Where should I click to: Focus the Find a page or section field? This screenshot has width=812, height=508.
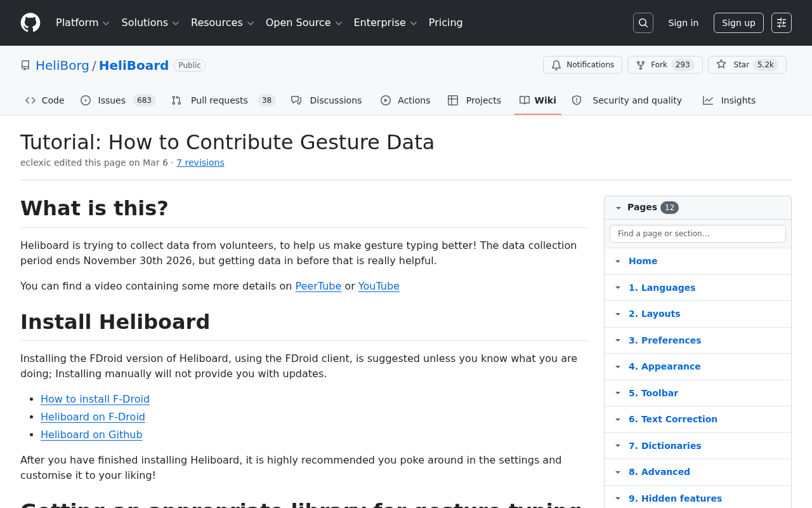tap(698, 234)
